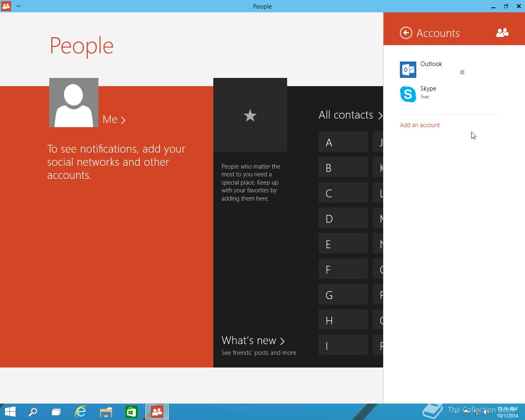Jump to contacts starting with F
525x420 pixels.
[x=343, y=269]
